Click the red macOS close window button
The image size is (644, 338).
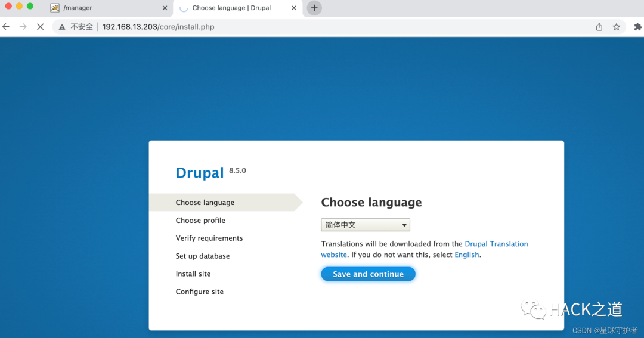[x=8, y=6]
